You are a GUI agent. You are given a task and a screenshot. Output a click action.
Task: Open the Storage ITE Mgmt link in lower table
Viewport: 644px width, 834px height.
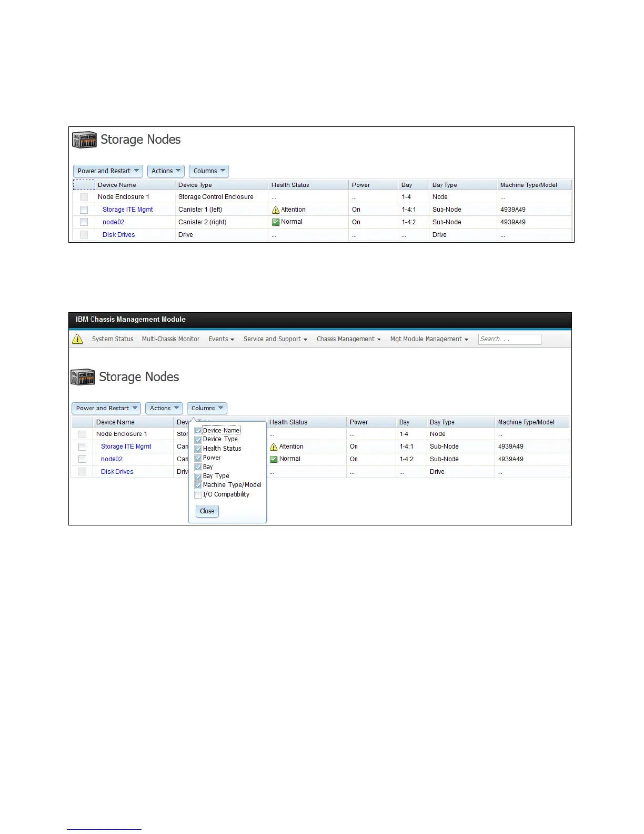pyautogui.click(x=126, y=446)
